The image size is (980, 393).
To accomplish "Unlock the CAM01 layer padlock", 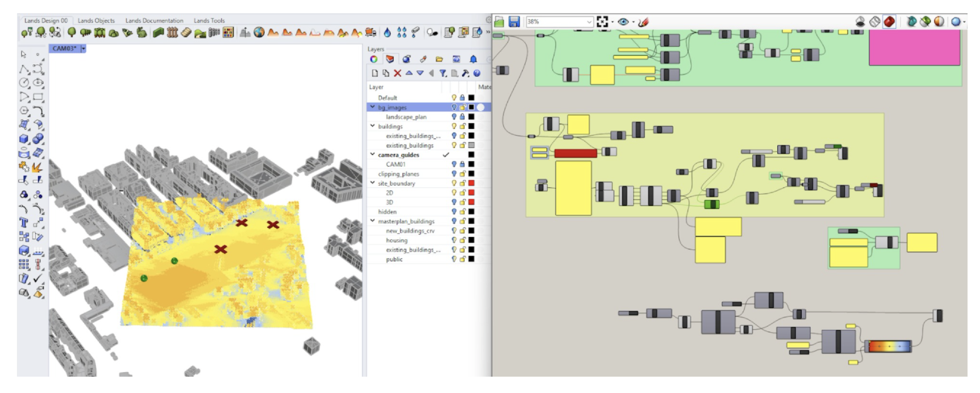I will coord(462,164).
